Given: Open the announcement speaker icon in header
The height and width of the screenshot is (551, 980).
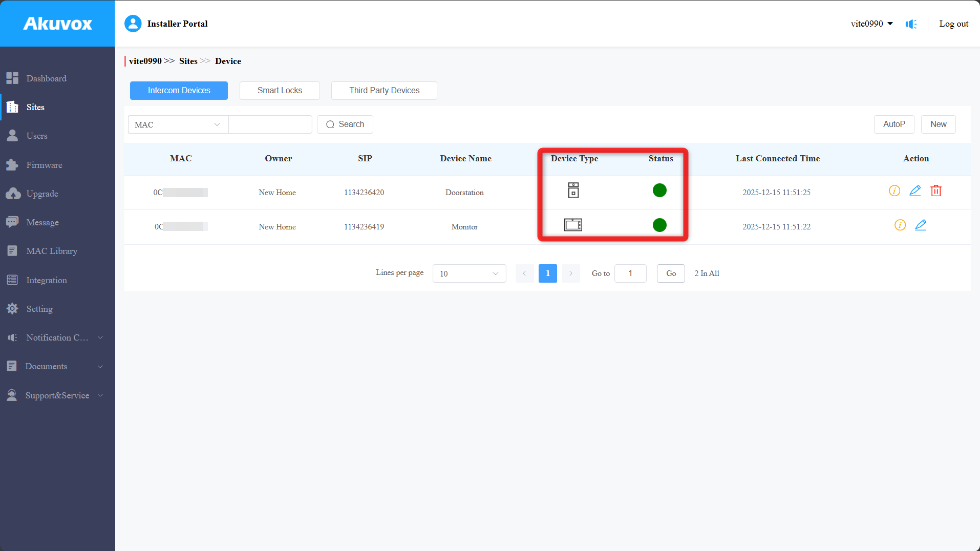Looking at the screenshot, I should click(911, 24).
